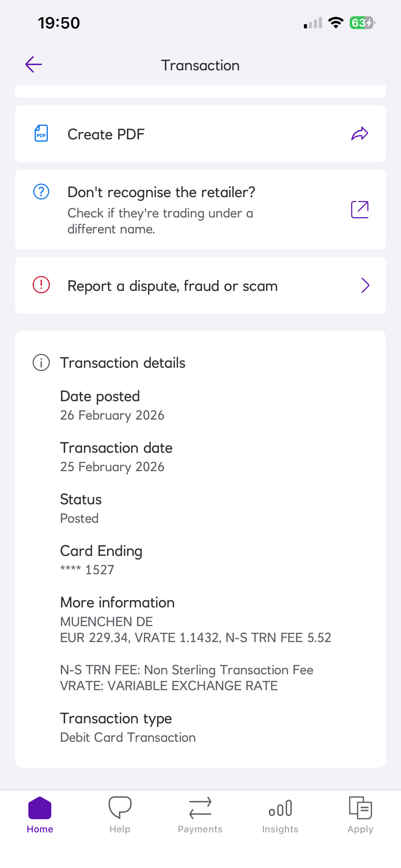This screenshot has height=868, width=401.
Task: Tap Don't recognise the retailer? text
Action: pyautogui.click(x=161, y=192)
